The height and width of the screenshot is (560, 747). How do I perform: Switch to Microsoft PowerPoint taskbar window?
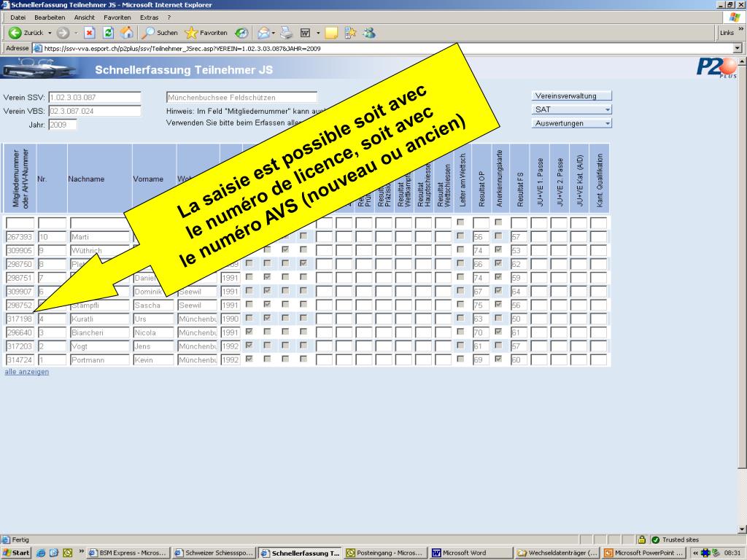643,553
